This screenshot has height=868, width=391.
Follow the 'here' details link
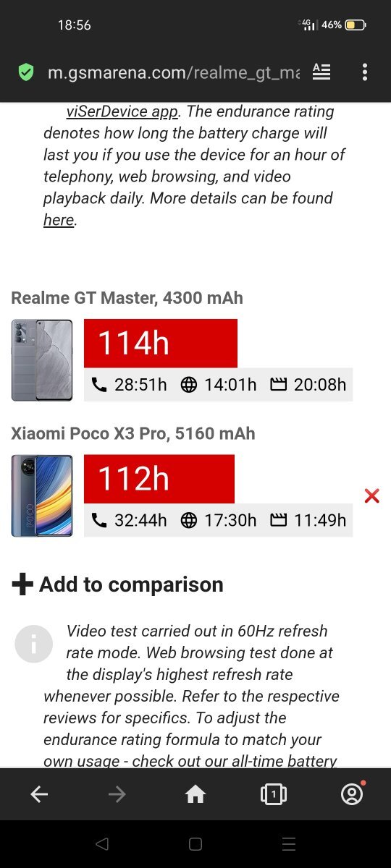pos(59,220)
